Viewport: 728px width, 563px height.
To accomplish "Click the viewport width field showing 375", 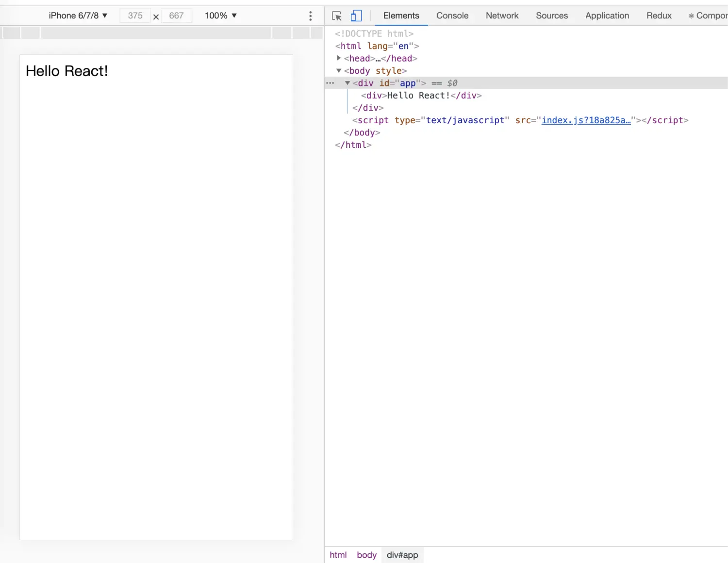I will [x=135, y=16].
